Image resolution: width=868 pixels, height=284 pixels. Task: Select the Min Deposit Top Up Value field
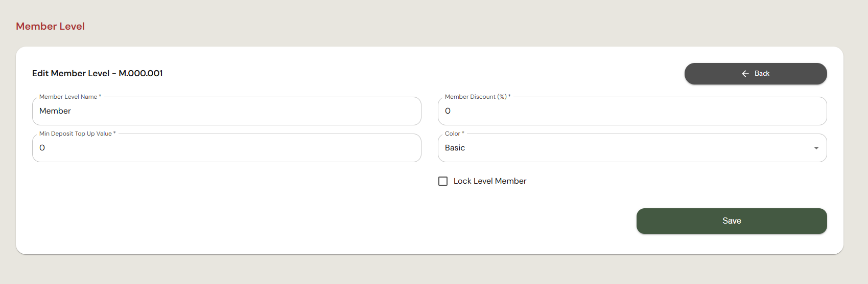227,148
